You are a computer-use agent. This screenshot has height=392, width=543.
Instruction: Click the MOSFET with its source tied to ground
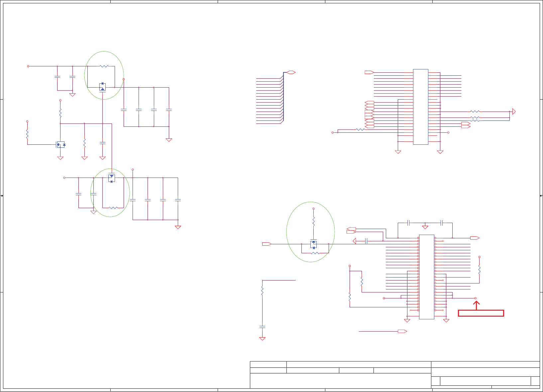61,144
